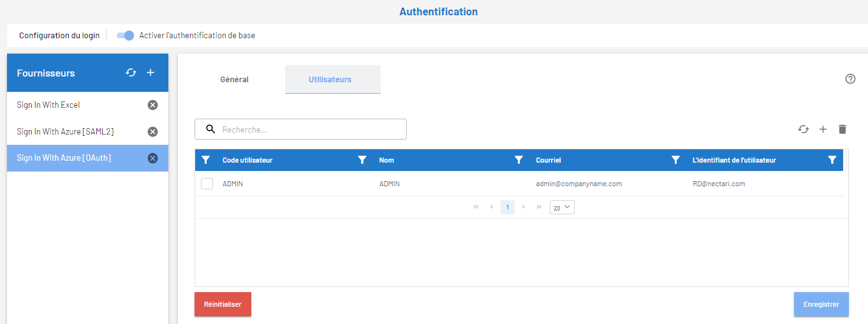Add a new user with plus icon
Viewport: 868px width, 324px height.
[x=823, y=129]
